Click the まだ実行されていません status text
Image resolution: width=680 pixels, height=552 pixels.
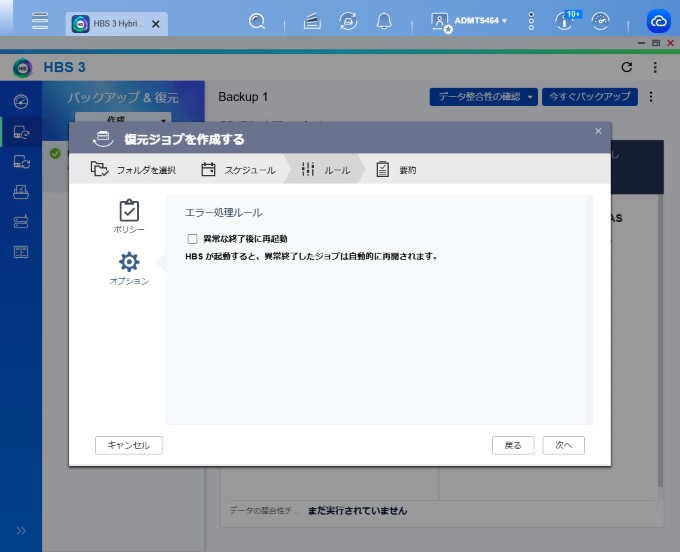(357, 511)
